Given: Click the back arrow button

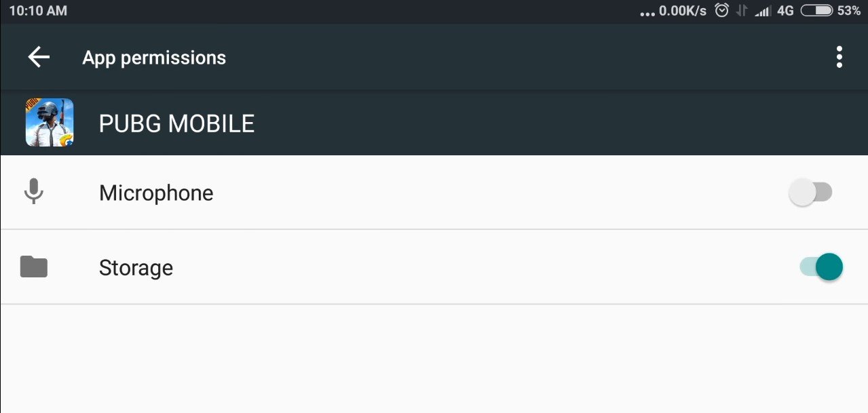Looking at the screenshot, I should click(x=39, y=57).
